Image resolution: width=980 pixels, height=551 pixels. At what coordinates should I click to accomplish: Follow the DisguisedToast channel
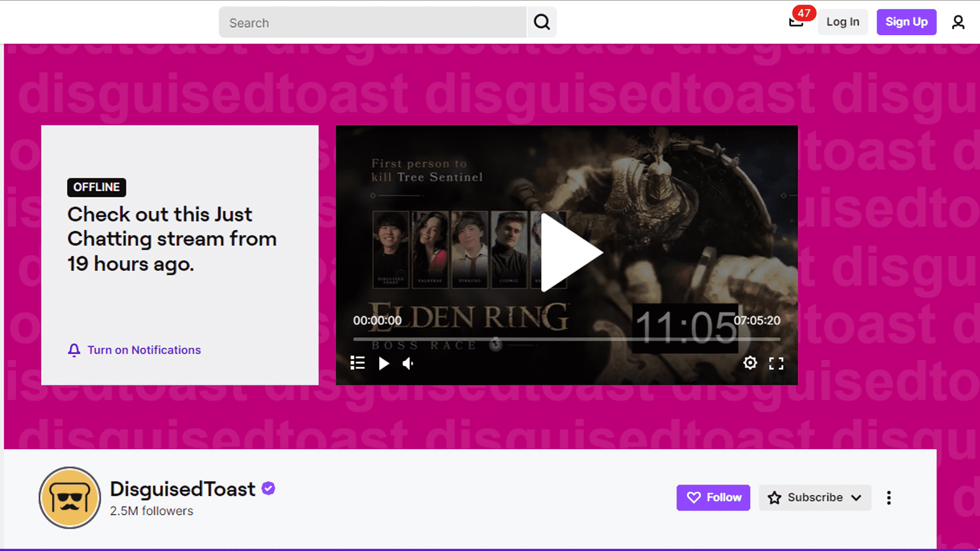[x=713, y=497]
